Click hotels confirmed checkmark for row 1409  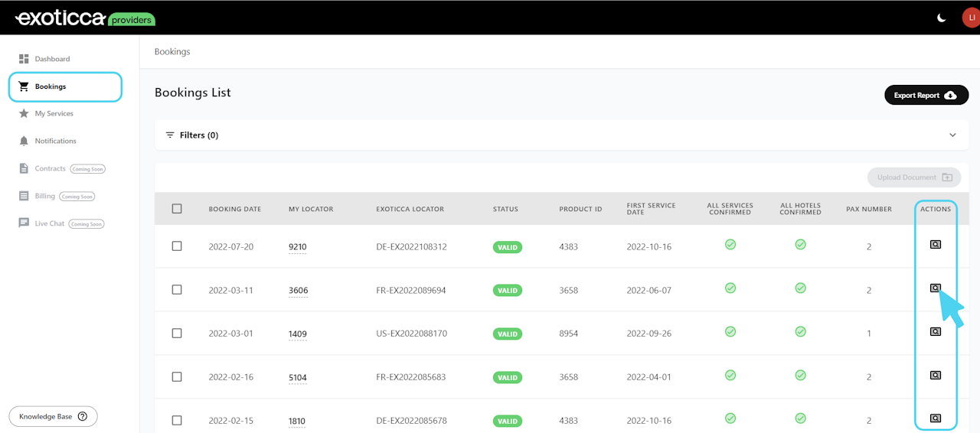[800, 331]
